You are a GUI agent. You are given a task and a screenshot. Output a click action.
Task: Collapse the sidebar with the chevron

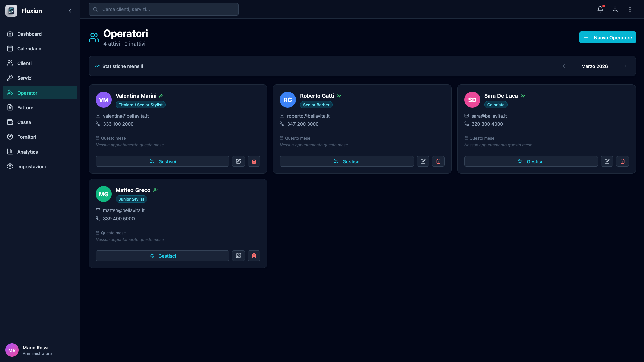[70, 11]
